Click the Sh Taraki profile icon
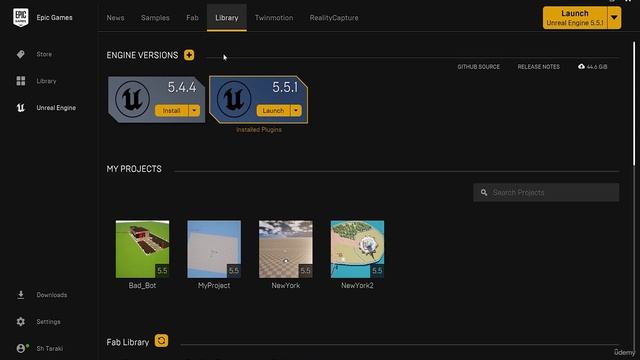 (x=22, y=348)
